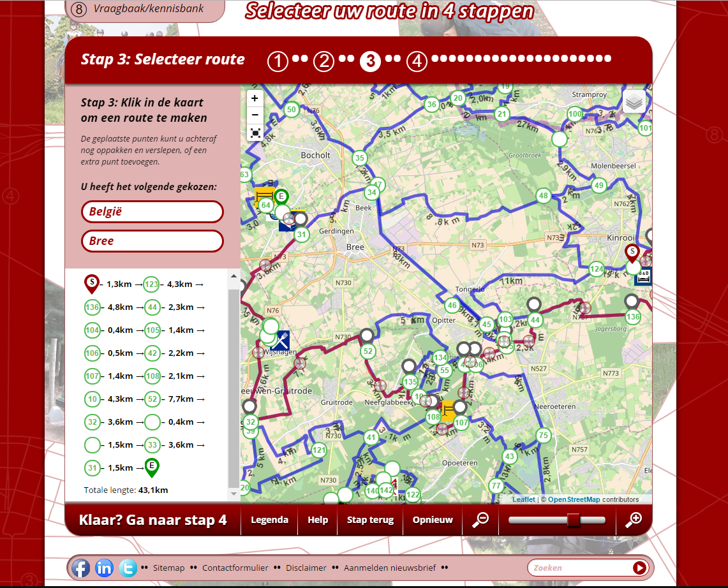Click the fullscreen map icon
Screen dimensions: 728x588
pos(255,133)
